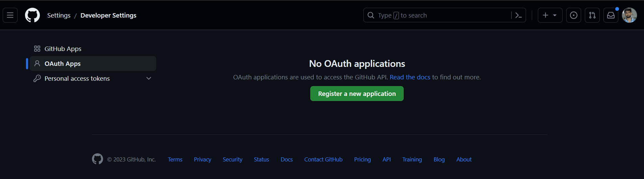The width and height of the screenshot is (644, 179).
Task: Expand the create new dropdown arrow
Action: pyautogui.click(x=555, y=15)
